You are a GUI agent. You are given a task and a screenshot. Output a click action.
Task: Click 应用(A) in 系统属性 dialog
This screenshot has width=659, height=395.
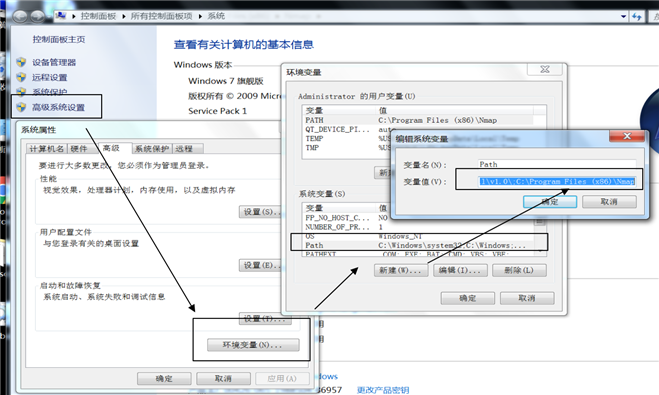[x=282, y=379]
